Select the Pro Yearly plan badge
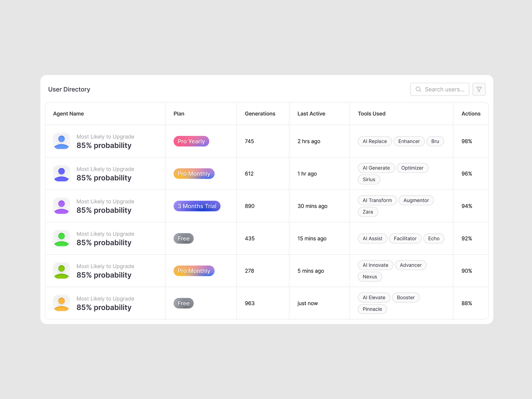 [x=191, y=141]
